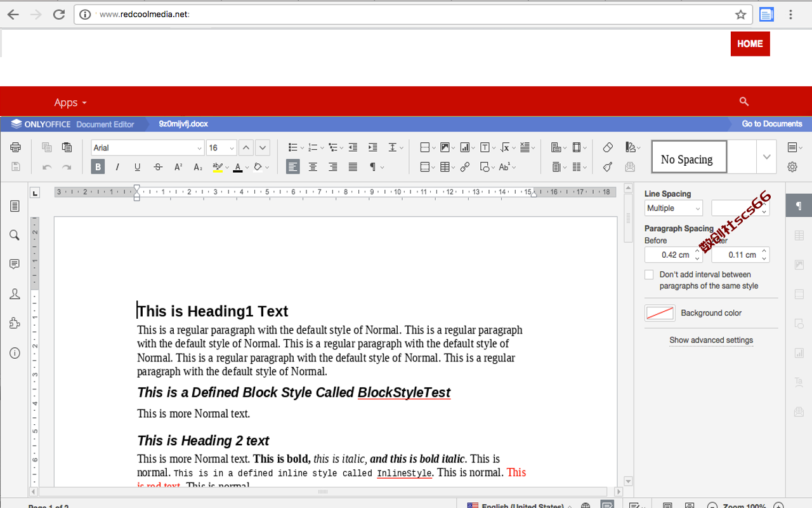812x508 pixels.
Task: Toggle Italic formatting
Action: pyautogui.click(x=117, y=167)
